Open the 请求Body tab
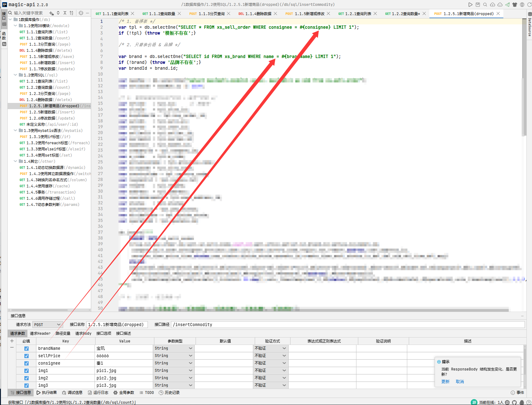The image size is (532, 405). point(83,333)
